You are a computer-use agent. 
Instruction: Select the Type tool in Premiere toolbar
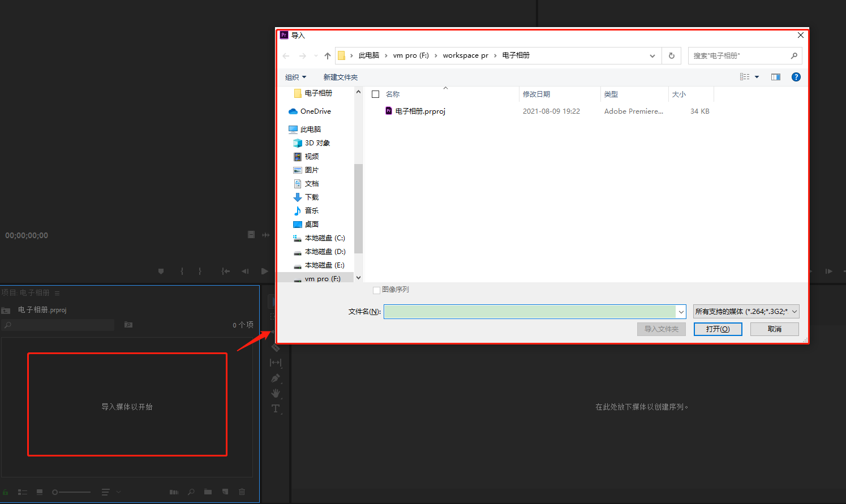click(x=276, y=408)
